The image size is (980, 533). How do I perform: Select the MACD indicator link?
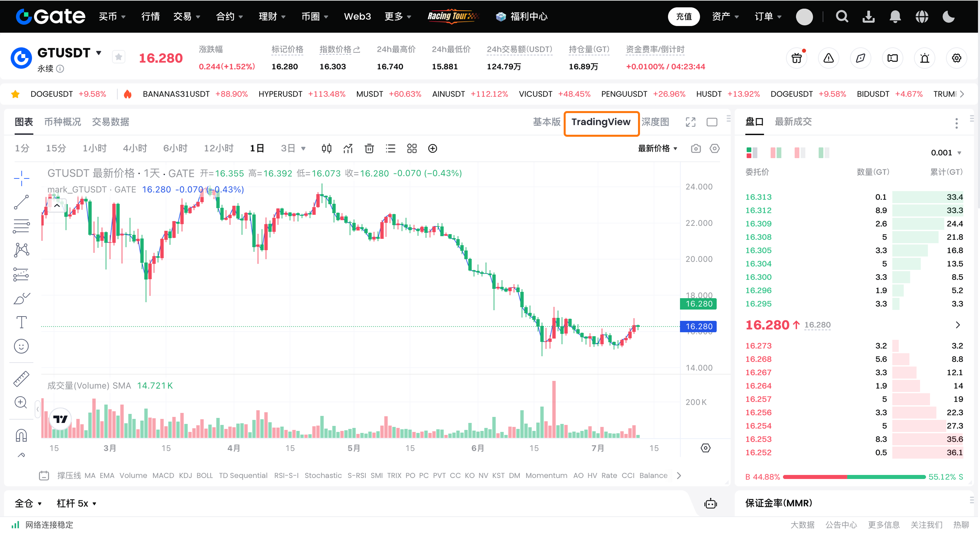[x=163, y=475]
